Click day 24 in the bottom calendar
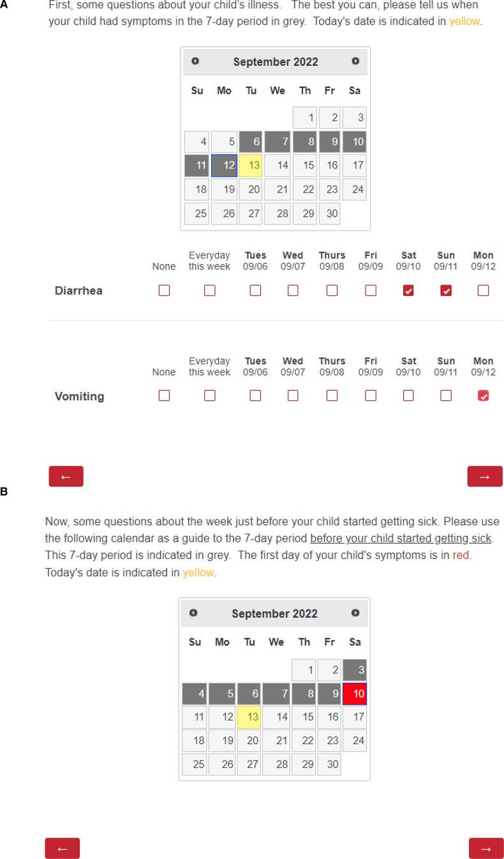504x859 pixels. coord(355,741)
